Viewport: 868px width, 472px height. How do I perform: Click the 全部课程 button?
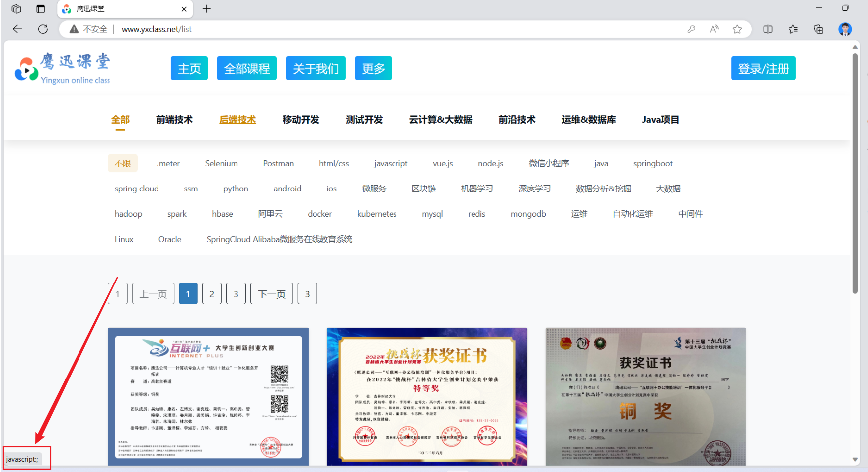click(x=246, y=68)
